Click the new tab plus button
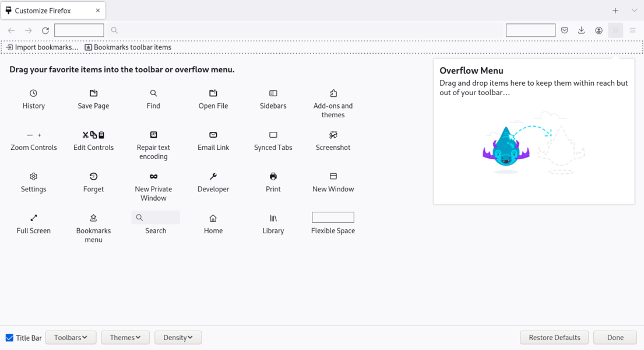The width and height of the screenshot is (644, 350). coord(615,10)
